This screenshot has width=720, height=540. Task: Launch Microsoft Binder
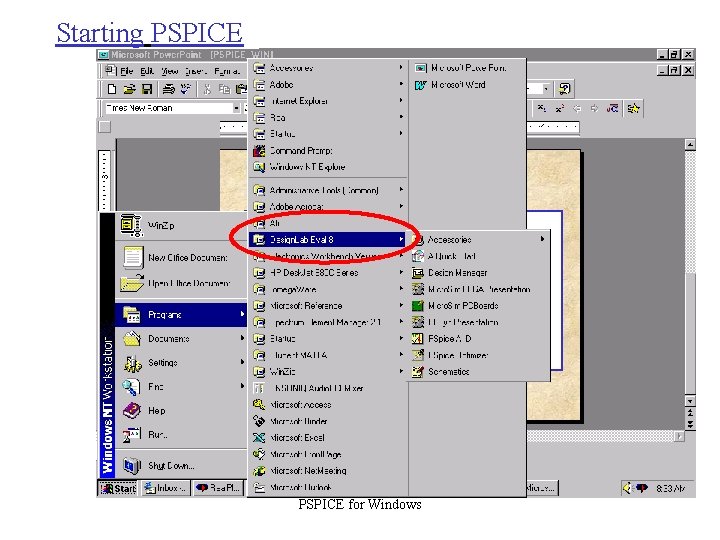tap(328, 421)
